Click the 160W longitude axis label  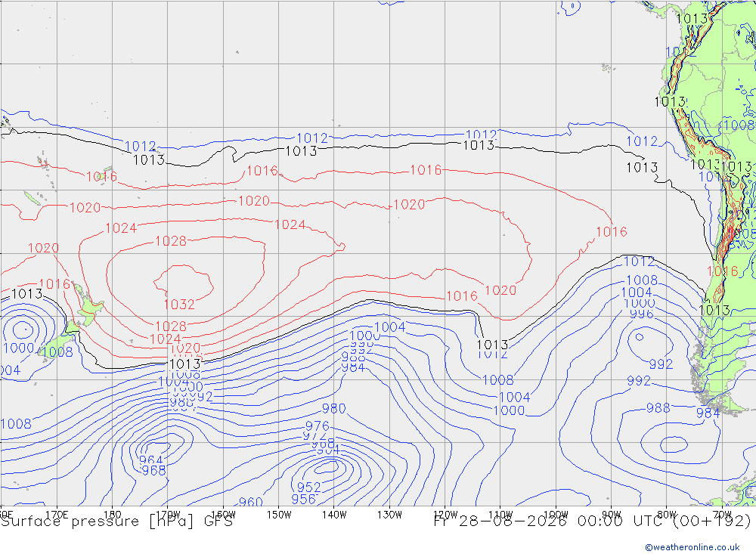pyautogui.click(x=223, y=515)
